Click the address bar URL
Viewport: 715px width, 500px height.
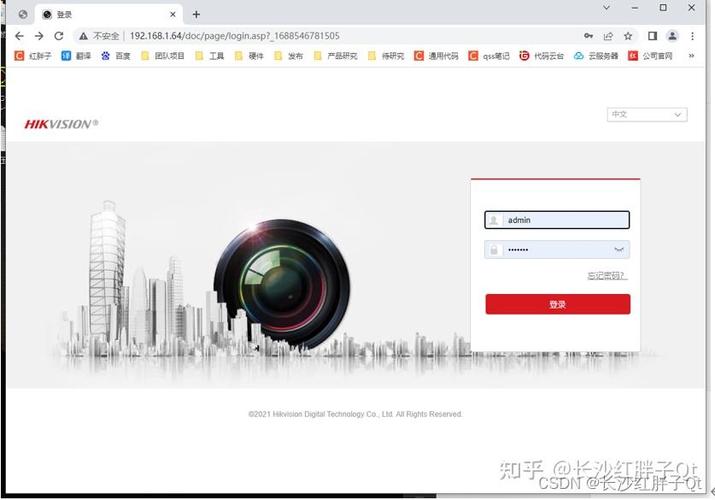pos(234,36)
